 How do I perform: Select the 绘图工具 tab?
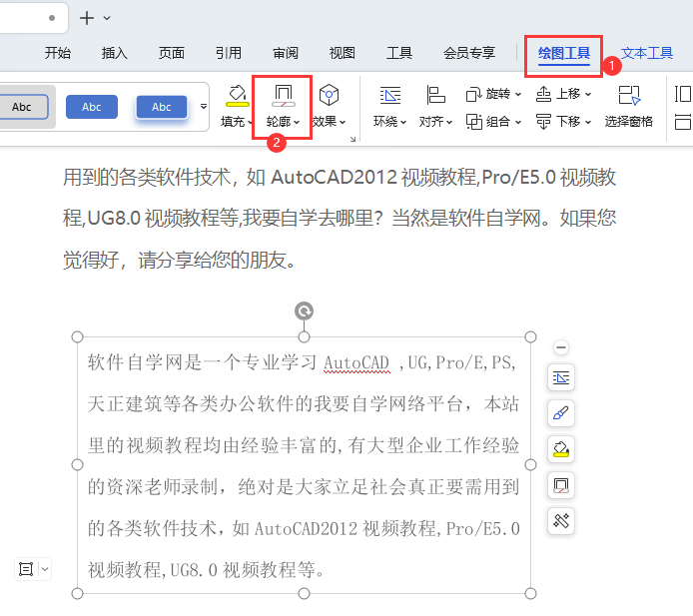coord(564,54)
